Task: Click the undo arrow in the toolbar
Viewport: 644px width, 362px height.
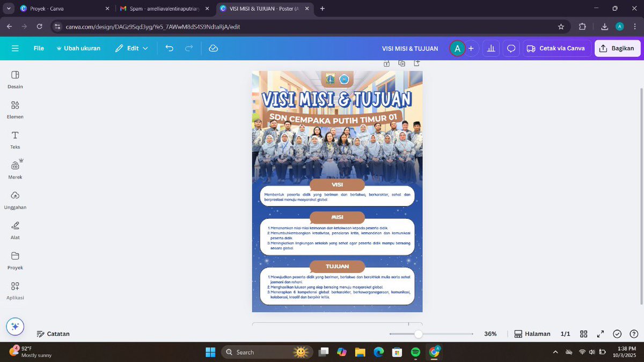Action: click(169, 48)
